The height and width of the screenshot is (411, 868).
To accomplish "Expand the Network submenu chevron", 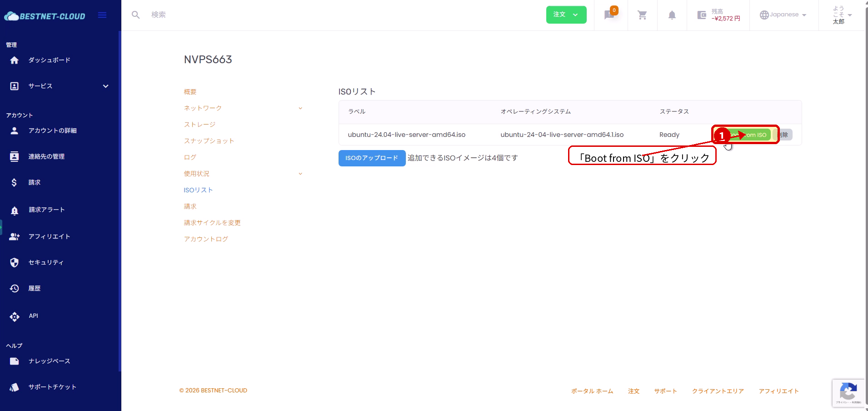I will click(x=300, y=108).
